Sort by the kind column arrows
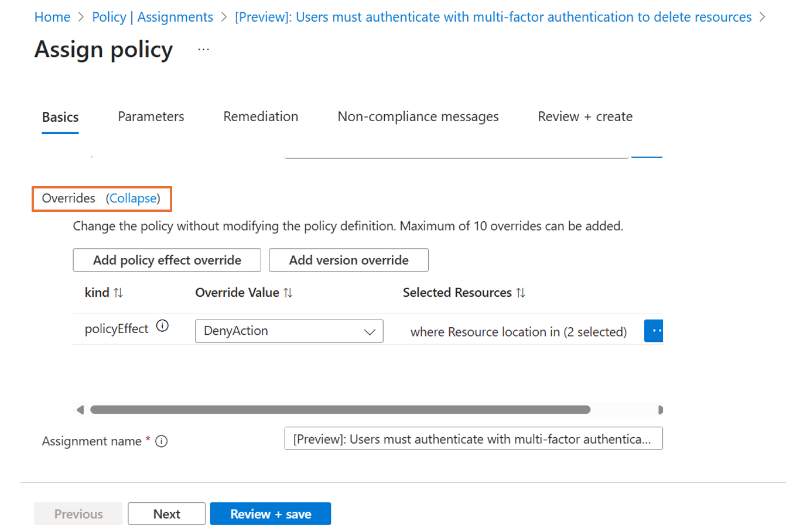Viewport: 800px width, 532px height. [118, 293]
